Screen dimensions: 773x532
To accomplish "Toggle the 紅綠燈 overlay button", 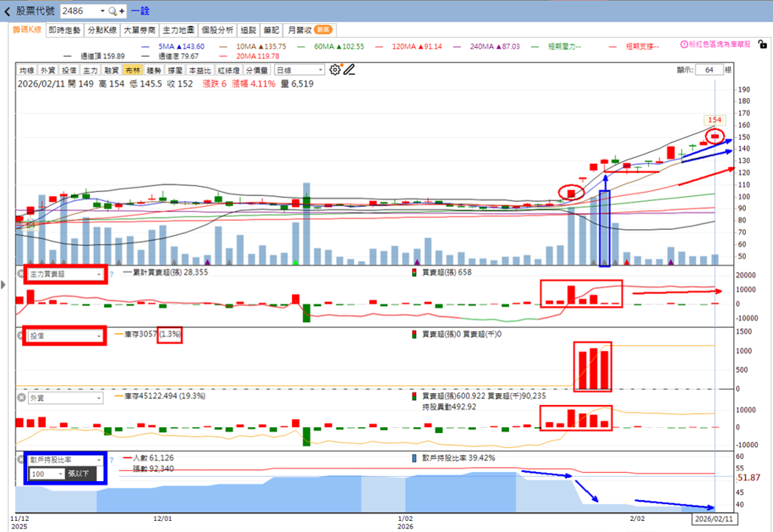I will [228, 70].
